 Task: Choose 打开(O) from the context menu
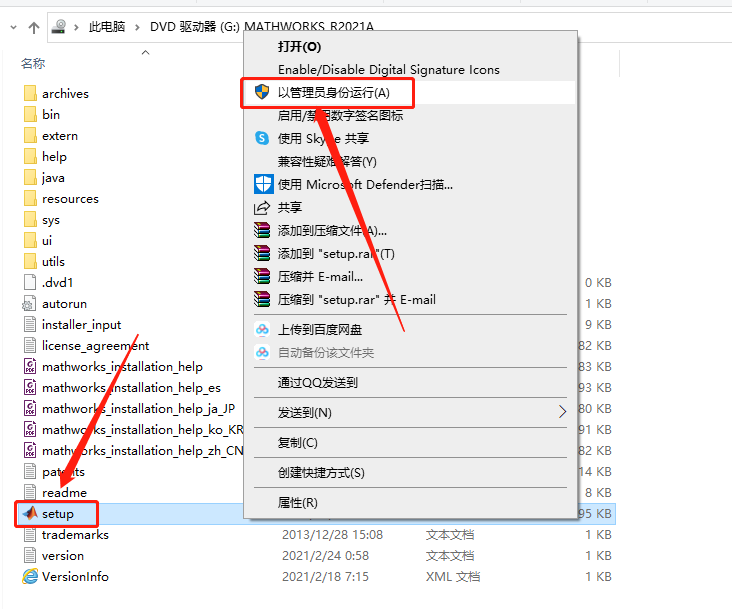299,47
